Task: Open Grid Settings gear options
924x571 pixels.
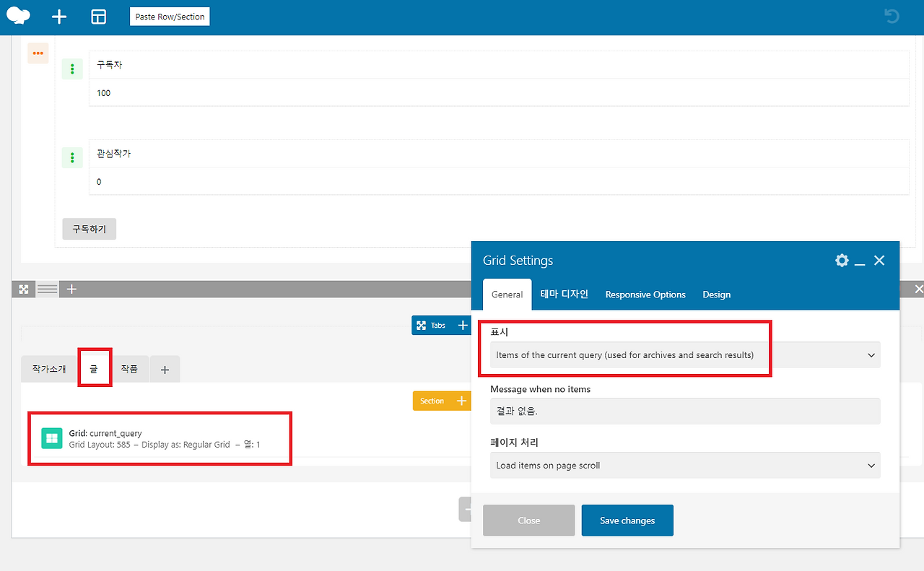Action: pos(842,261)
